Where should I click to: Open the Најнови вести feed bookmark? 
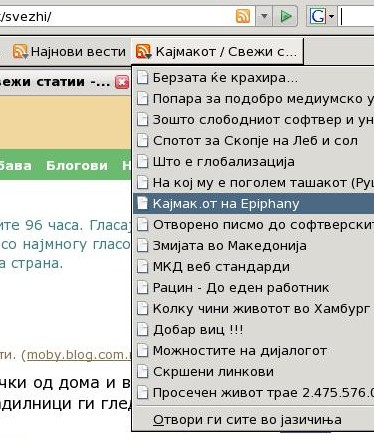69,52
